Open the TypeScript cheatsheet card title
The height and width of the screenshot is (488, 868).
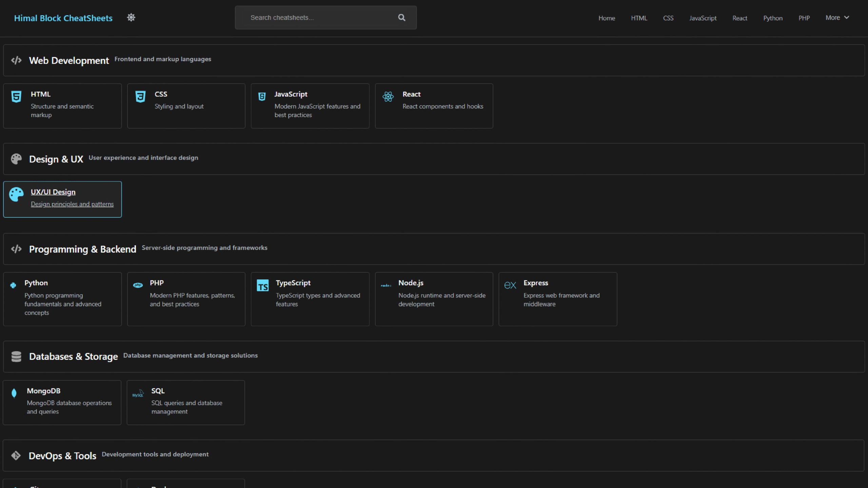tap(293, 283)
